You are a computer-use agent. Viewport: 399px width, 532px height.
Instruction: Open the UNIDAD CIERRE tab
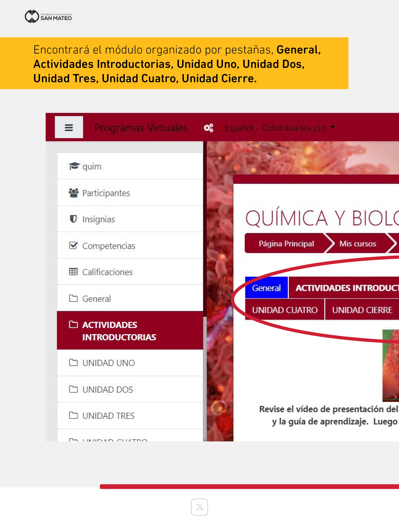pos(362,310)
